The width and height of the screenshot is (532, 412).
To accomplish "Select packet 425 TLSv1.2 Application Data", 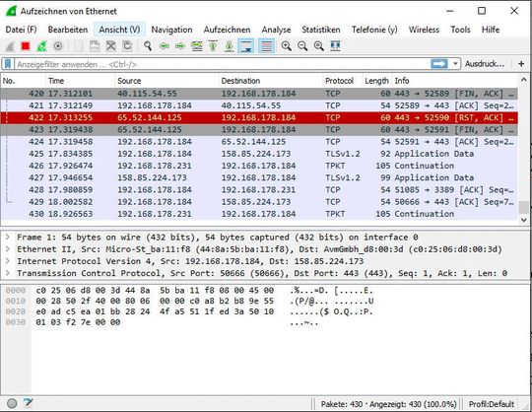I will tap(259, 154).
